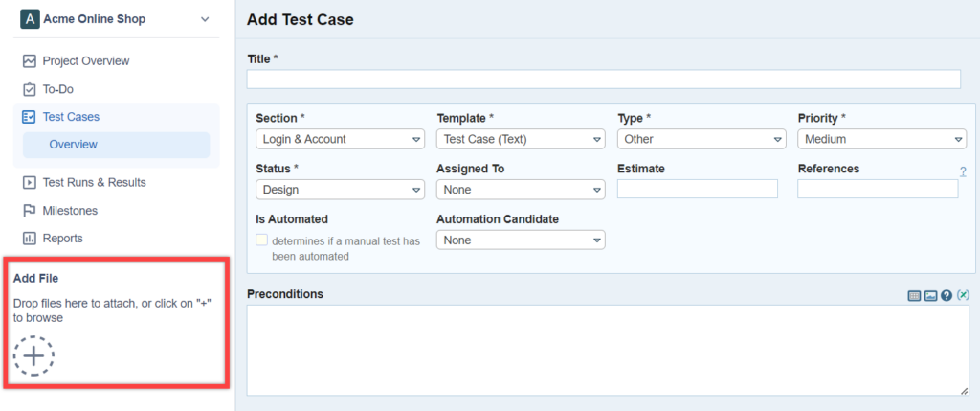This screenshot has height=411, width=980.
Task: Click the Acme Online Shop project logo
Action: coord(30,19)
